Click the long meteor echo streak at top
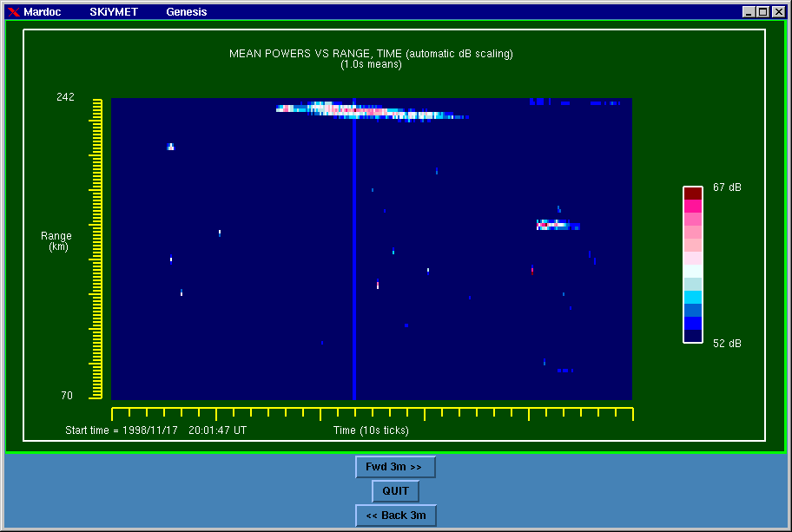Viewport: 792px width, 532px height. tap(365, 110)
